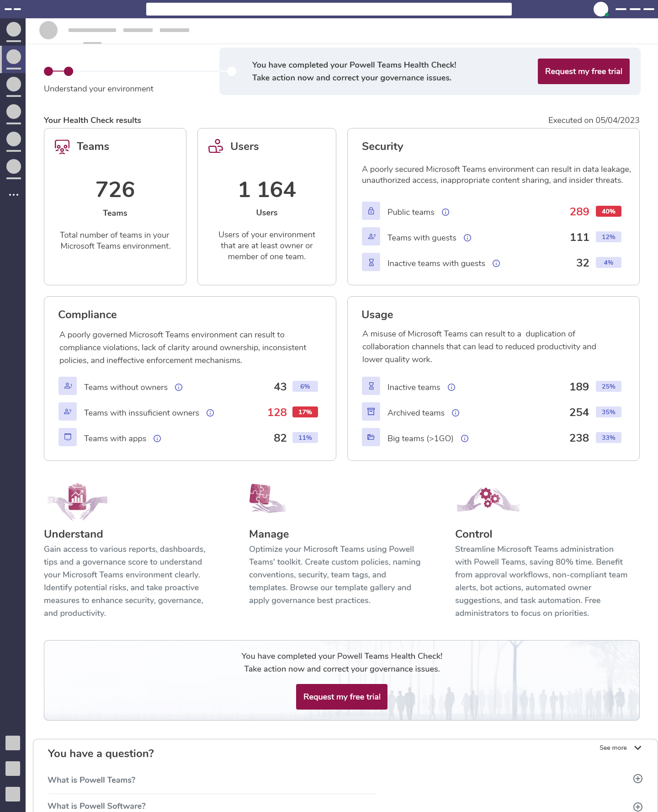Viewport: 658px width, 812px height.
Task: Click the 17% badge for insufficient owners
Action: click(x=305, y=412)
